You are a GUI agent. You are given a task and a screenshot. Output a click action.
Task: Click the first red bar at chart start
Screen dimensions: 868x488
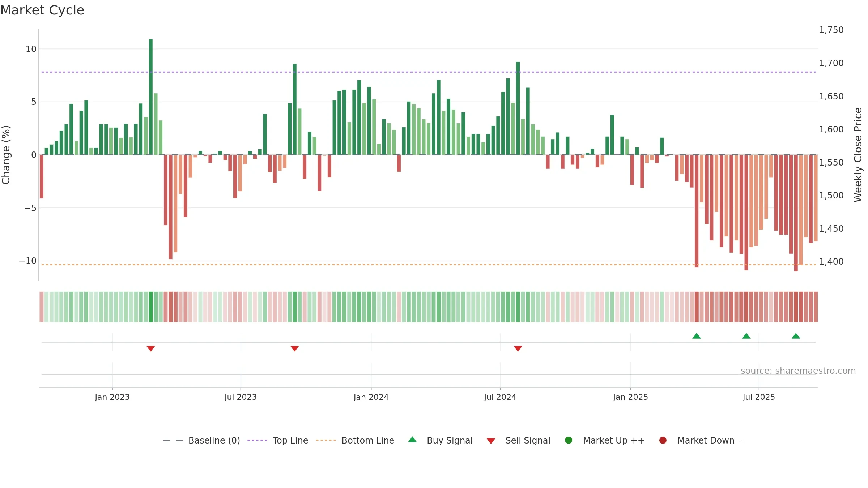coord(42,176)
